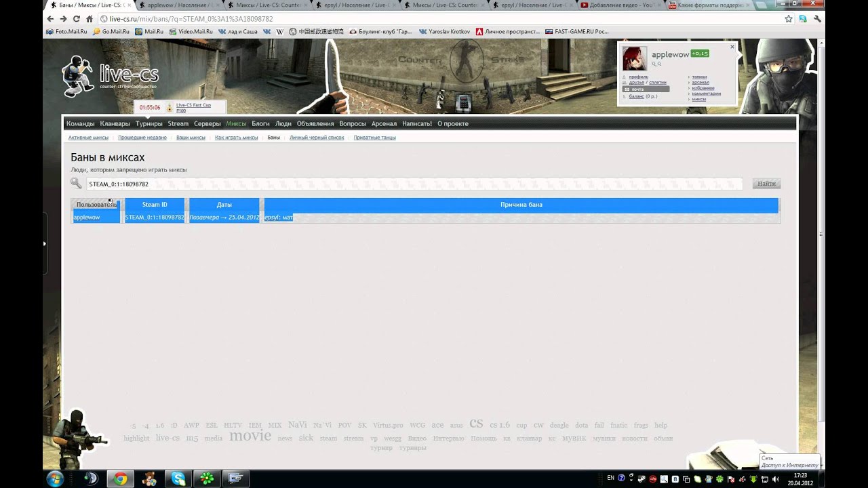Image resolution: width=868 pixels, height=488 pixels.
Task: Open the Chrome wrench settings menu
Action: (817, 19)
